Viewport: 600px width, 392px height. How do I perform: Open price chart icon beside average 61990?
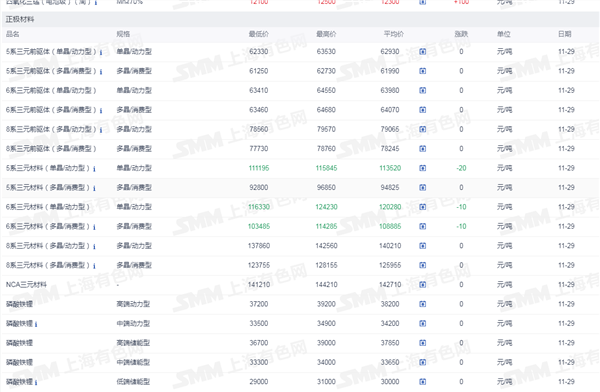click(x=422, y=71)
